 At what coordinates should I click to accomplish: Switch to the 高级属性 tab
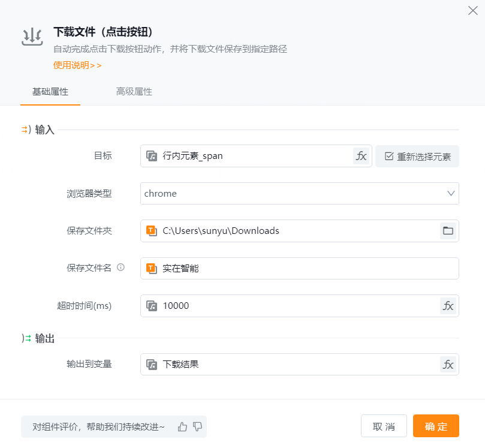click(x=134, y=92)
